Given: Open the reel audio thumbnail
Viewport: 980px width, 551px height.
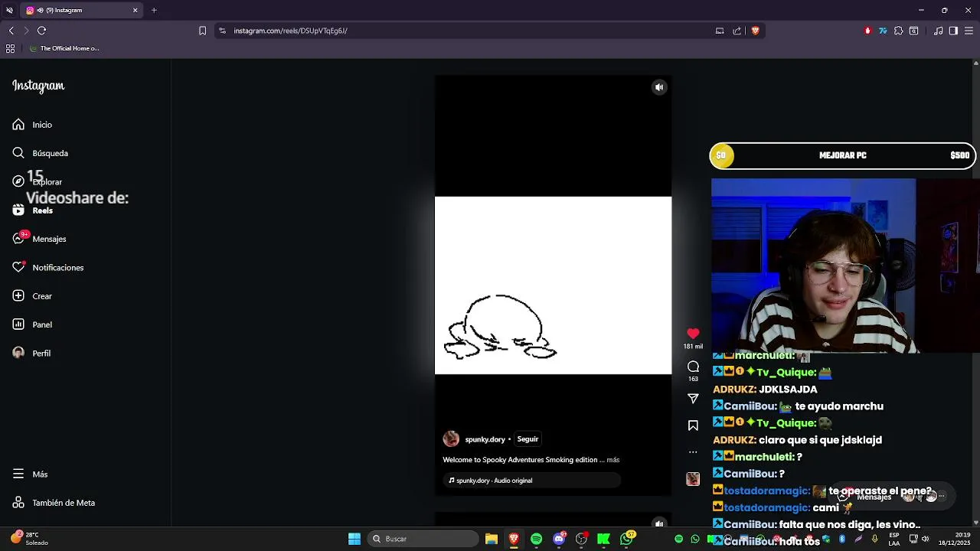Looking at the screenshot, I should coord(693,479).
